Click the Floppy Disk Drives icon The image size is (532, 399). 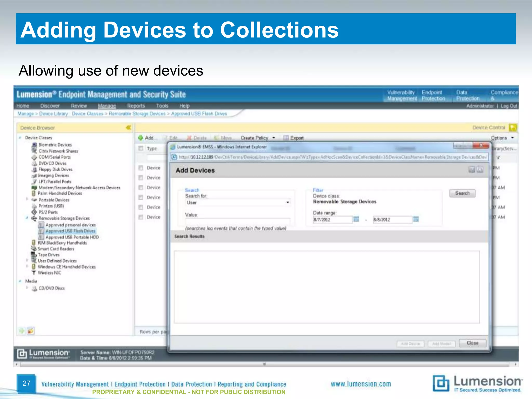coord(34,169)
